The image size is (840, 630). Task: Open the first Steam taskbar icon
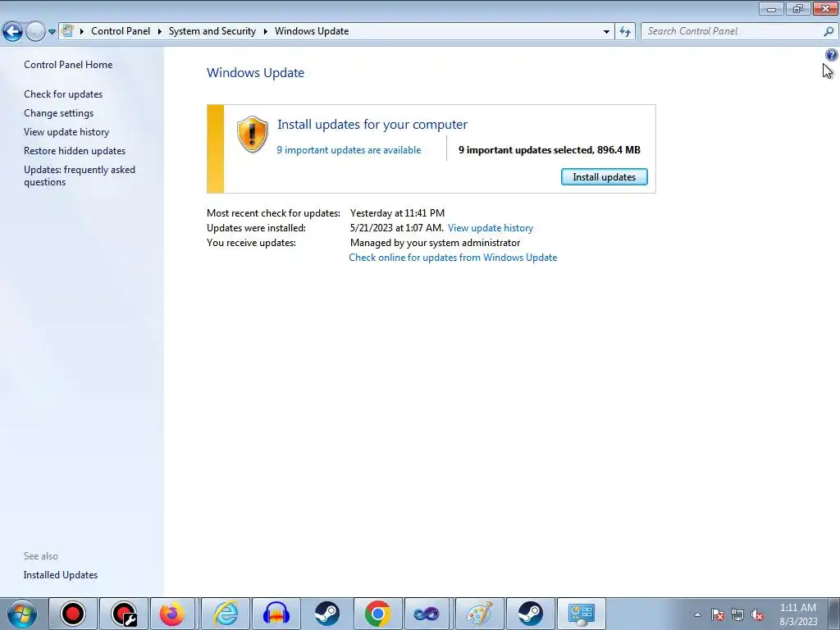327,614
